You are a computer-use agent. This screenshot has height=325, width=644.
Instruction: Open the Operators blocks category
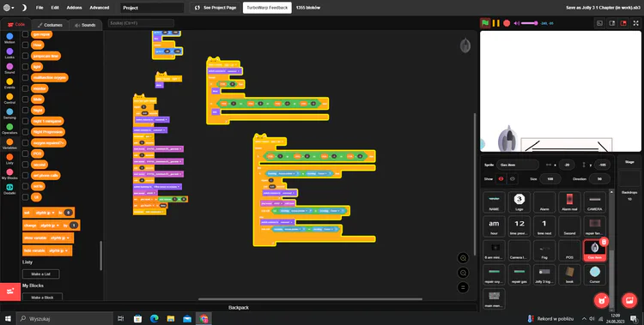coord(9,129)
